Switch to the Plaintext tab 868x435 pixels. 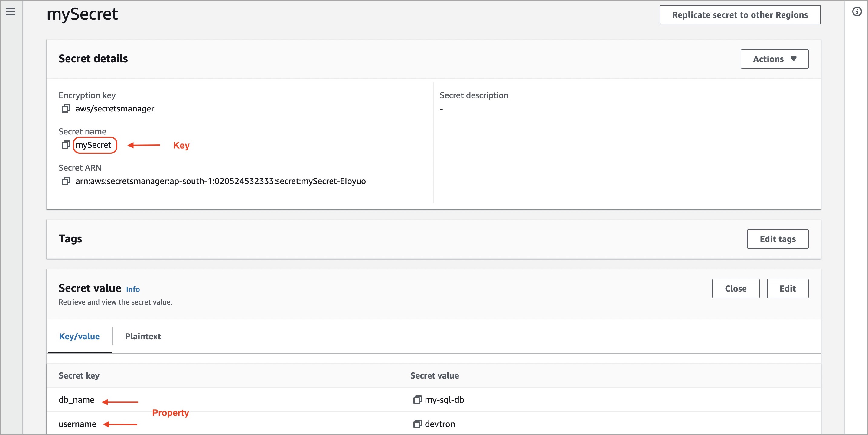(143, 336)
